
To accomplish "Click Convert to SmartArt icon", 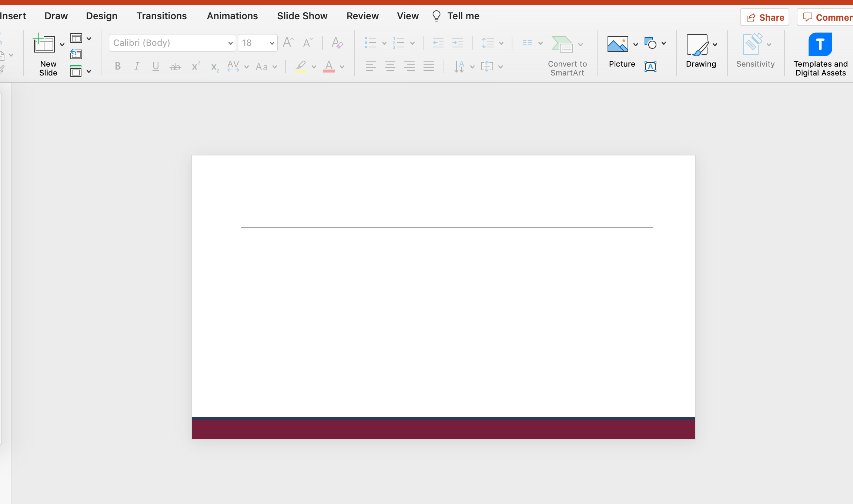I will 562,44.
